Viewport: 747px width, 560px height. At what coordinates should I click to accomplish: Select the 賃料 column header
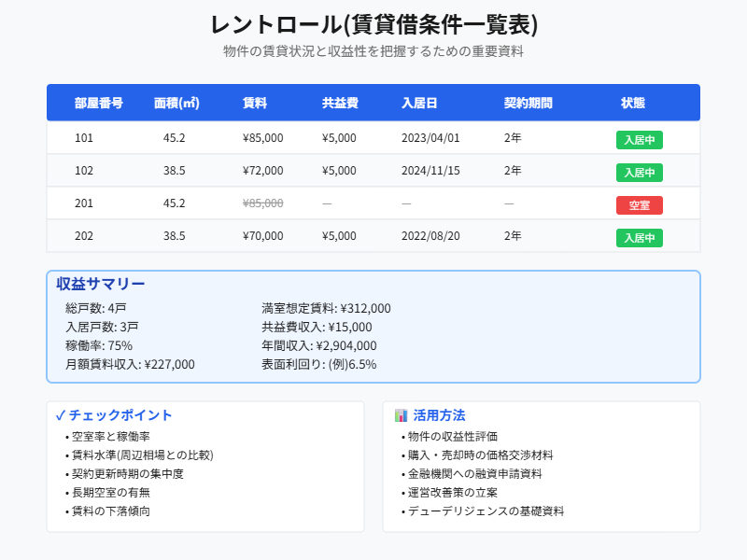pos(254,103)
